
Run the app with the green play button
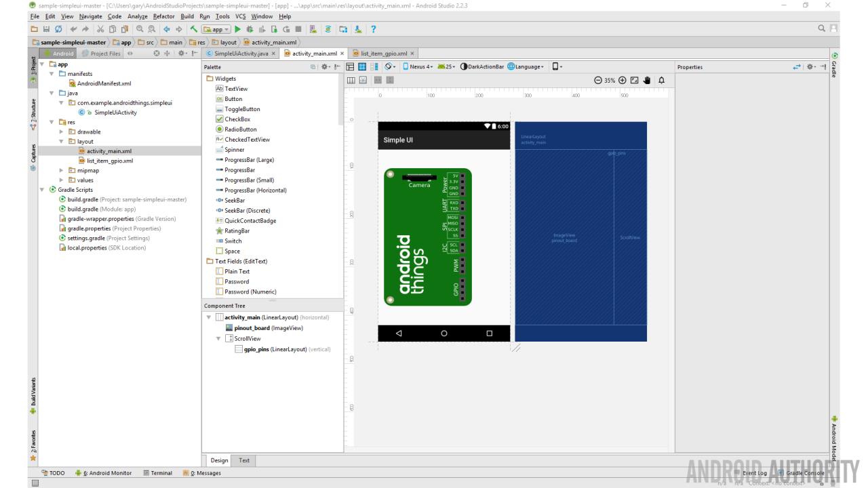(237, 28)
